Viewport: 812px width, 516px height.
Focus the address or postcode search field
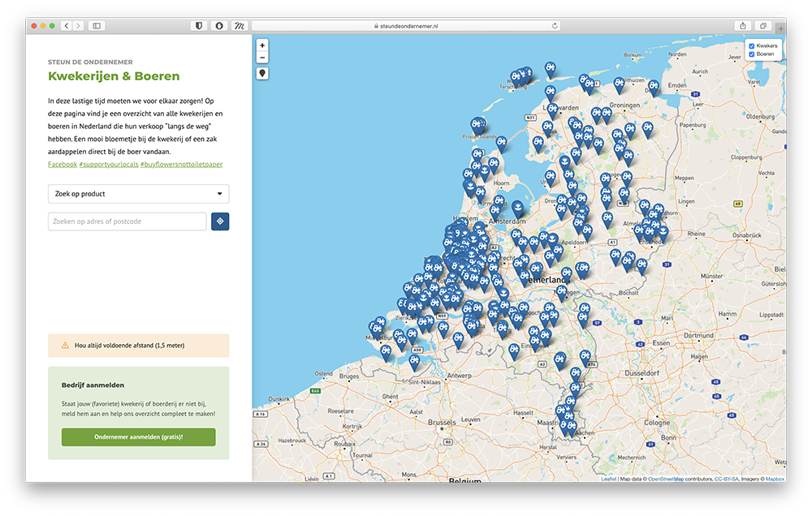tap(127, 221)
